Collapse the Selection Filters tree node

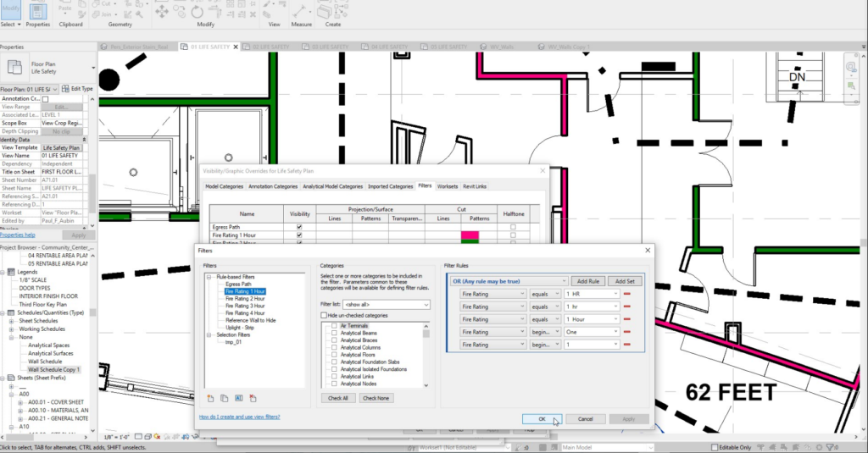point(209,334)
